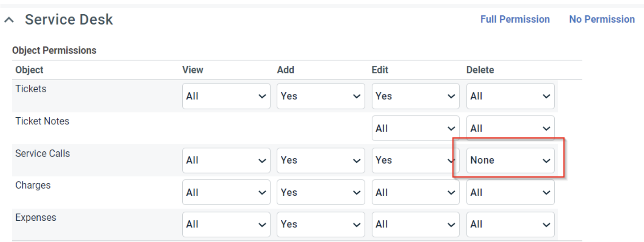The height and width of the screenshot is (242, 644).
Task: Open the Service Calls Delete dropdown
Action: 510,161
